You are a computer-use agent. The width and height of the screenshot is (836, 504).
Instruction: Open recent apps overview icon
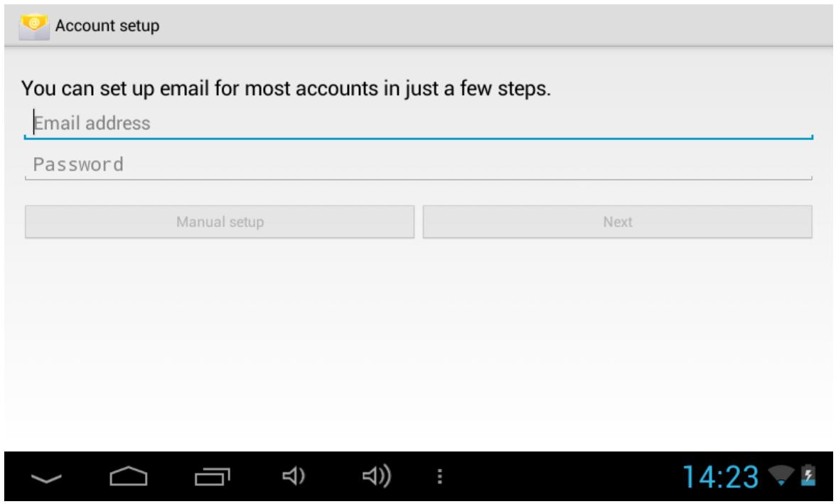tap(212, 476)
